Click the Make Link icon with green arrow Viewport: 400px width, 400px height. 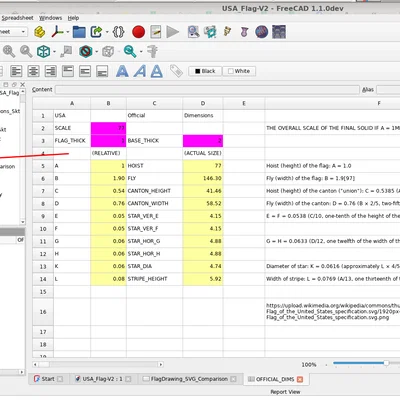(x=96, y=32)
